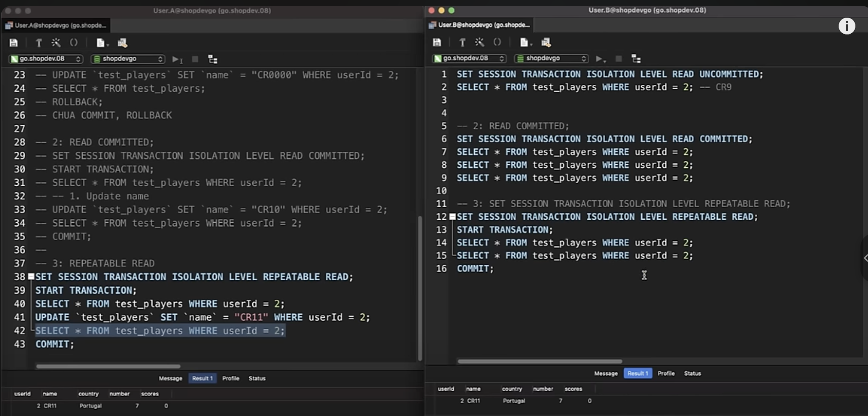
Task: Click Export Result icon in User.A toolbar
Action: [122, 43]
